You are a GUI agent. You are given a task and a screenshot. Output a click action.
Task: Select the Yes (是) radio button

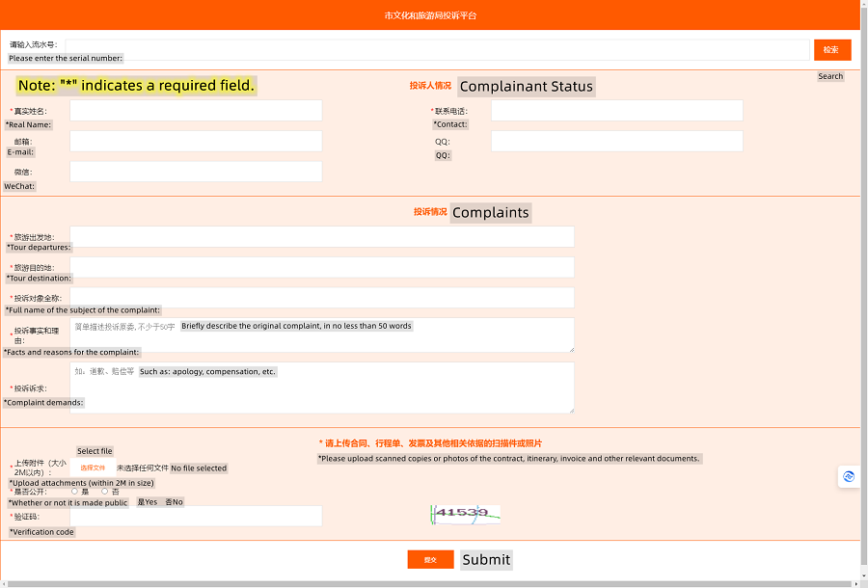[x=74, y=492]
